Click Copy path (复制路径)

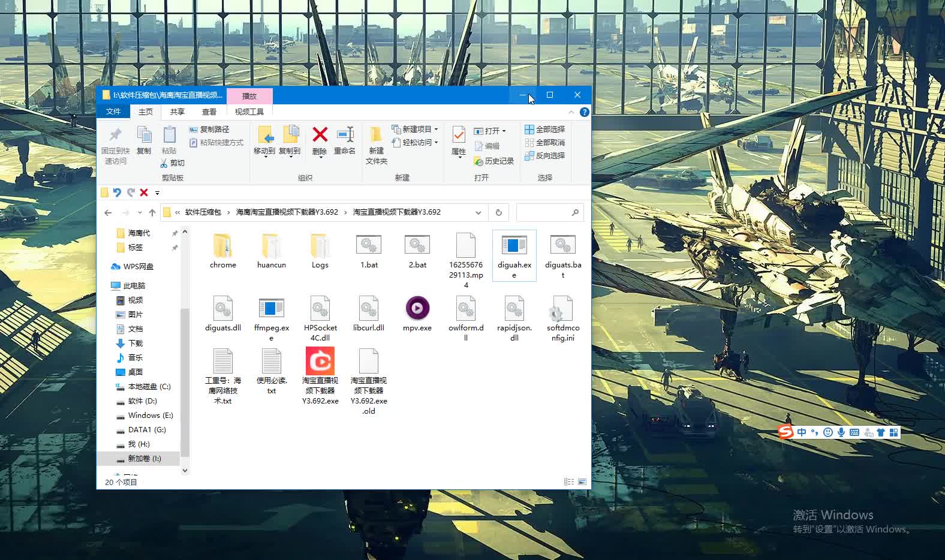coord(209,130)
